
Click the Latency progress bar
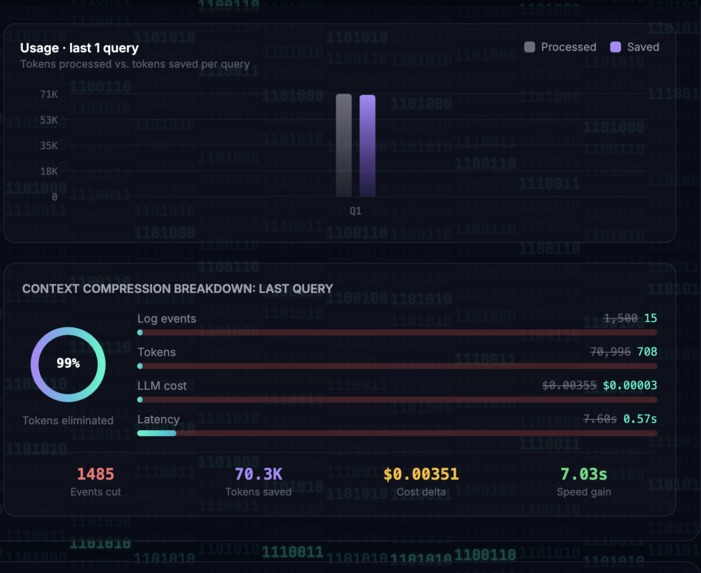coord(397,433)
